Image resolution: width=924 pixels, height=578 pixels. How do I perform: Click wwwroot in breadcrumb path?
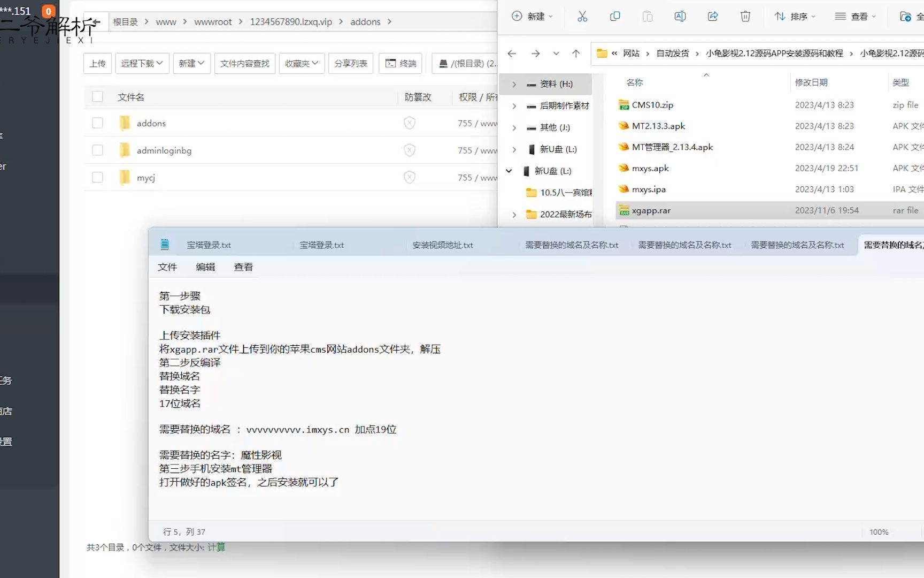(213, 22)
